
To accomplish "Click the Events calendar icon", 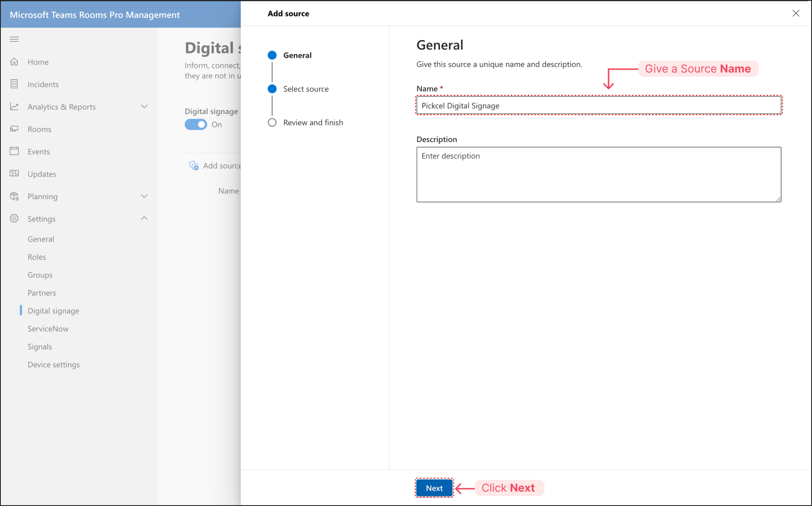I will pyautogui.click(x=14, y=151).
